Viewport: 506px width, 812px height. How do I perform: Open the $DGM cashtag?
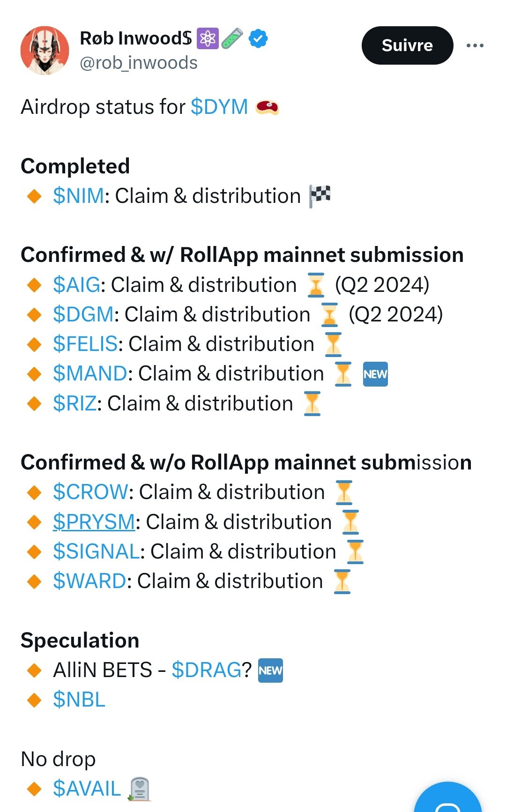(83, 314)
